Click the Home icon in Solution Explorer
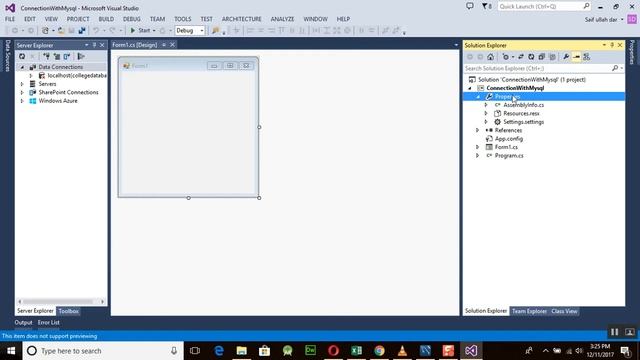Viewport: 640px width, 360px height. (x=491, y=57)
